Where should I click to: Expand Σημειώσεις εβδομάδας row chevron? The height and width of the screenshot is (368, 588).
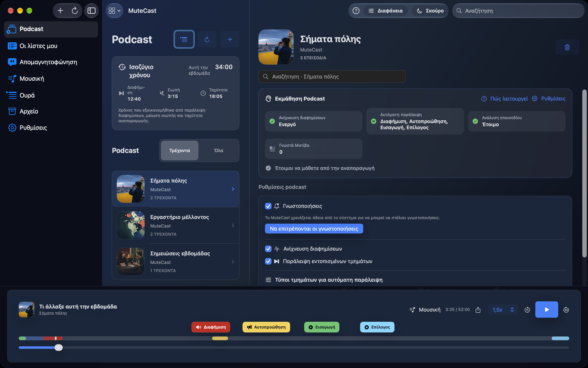pyautogui.click(x=233, y=262)
